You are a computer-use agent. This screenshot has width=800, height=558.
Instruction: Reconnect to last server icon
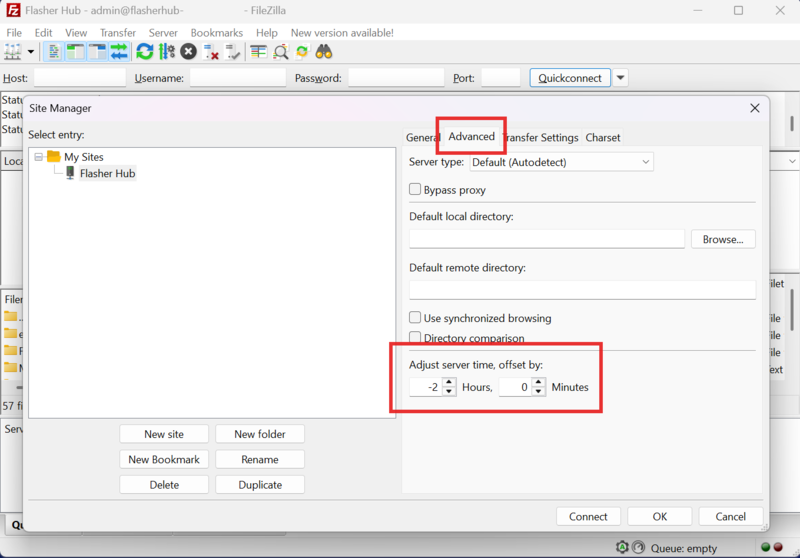(233, 52)
